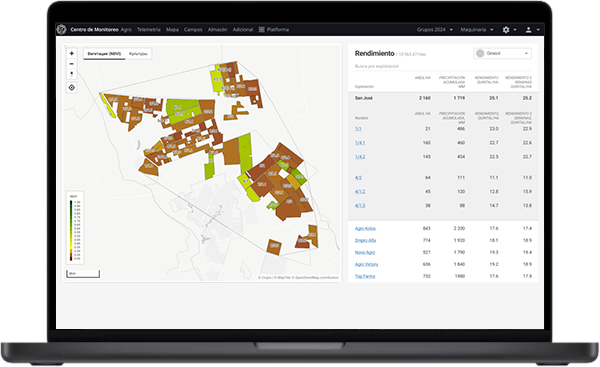Reset map north with compass button
The image size is (600, 367).
[x=72, y=74]
